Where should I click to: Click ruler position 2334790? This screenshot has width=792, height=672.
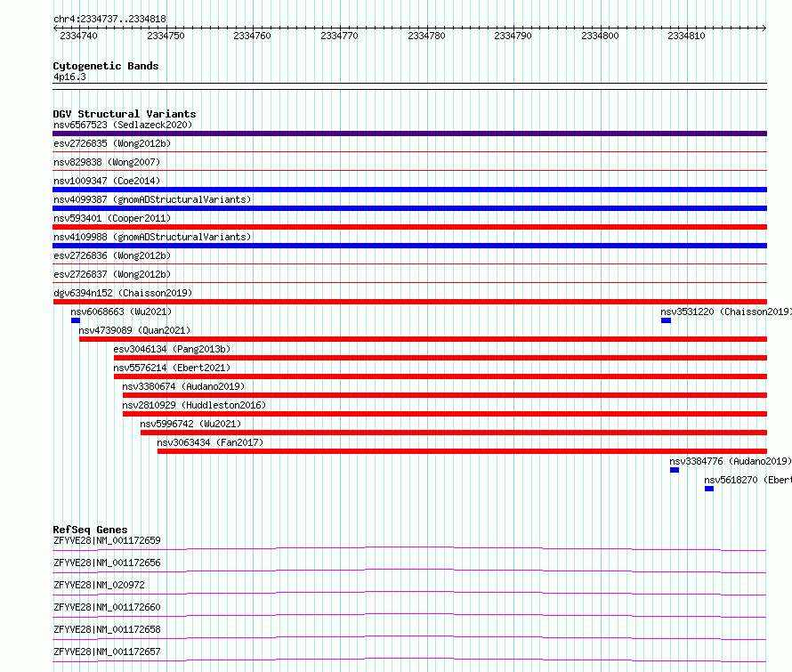[513, 36]
